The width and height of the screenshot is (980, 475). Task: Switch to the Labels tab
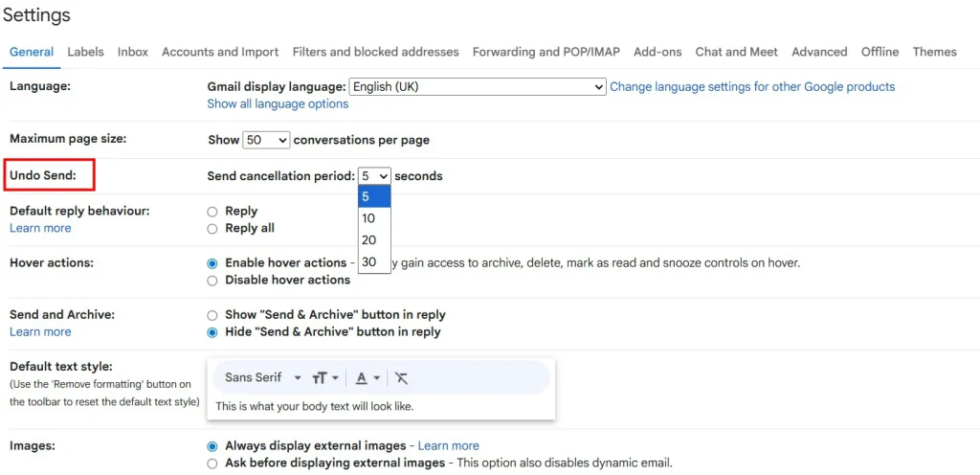point(85,52)
